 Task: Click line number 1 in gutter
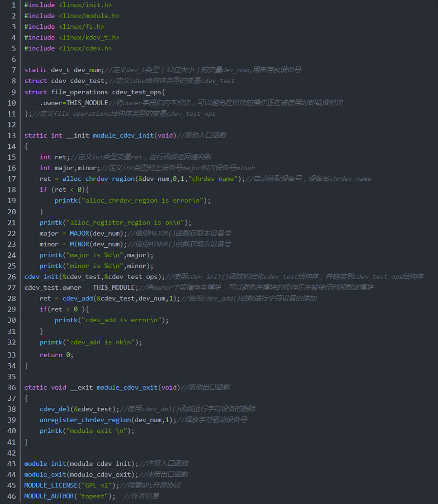click(13, 5)
